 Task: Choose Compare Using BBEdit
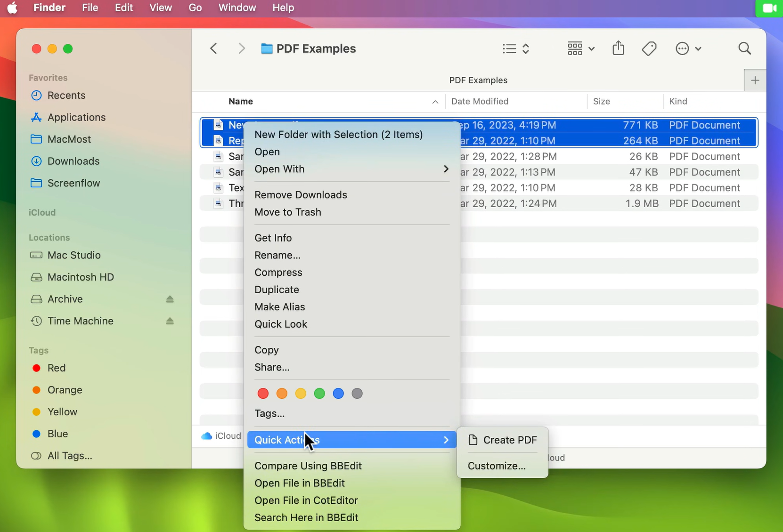352,466
